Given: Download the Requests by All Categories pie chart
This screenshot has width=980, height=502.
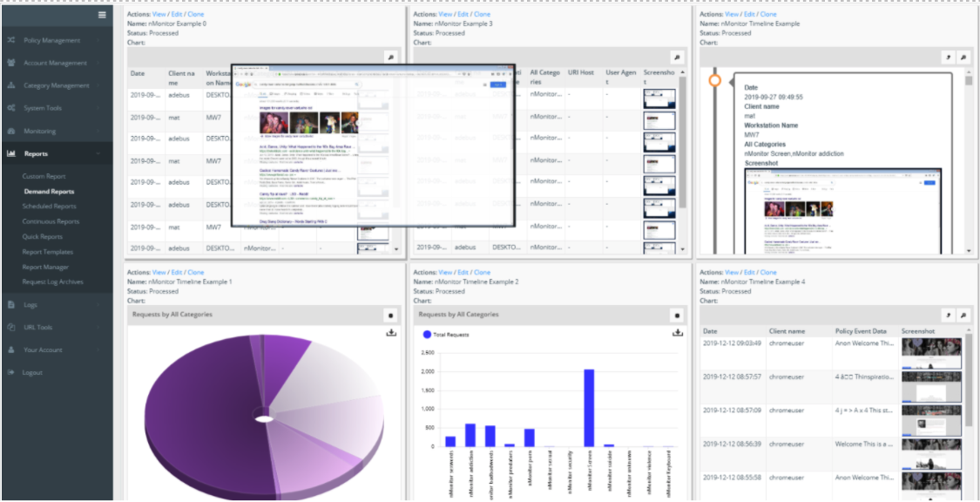Looking at the screenshot, I should 391,333.
